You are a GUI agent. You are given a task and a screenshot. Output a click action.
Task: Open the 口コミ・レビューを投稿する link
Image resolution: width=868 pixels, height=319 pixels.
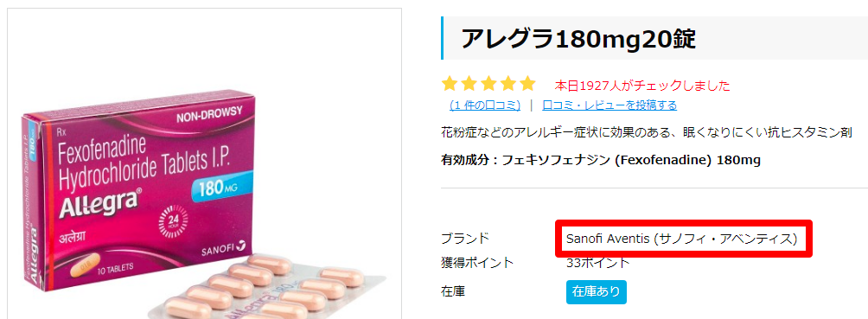[x=610, y=105]
